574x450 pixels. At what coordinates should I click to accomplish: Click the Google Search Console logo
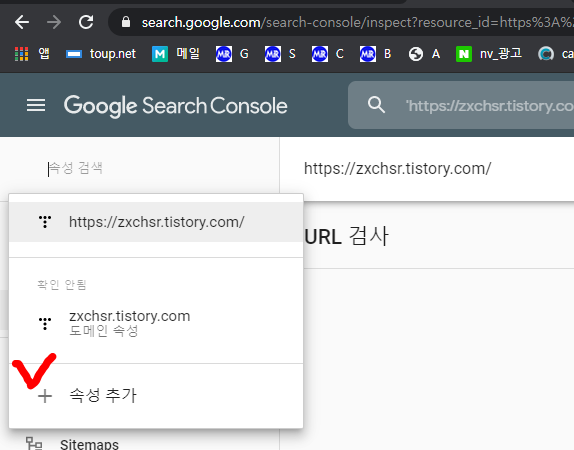point(175,106)
